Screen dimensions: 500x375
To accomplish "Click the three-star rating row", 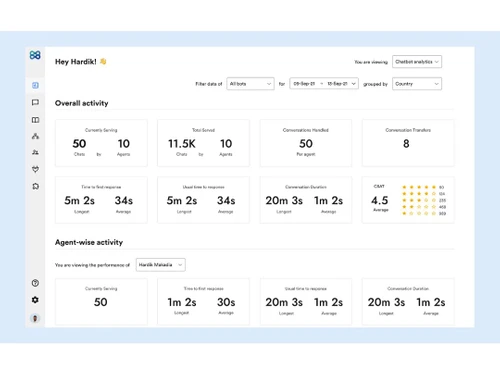I will (423, 200).
